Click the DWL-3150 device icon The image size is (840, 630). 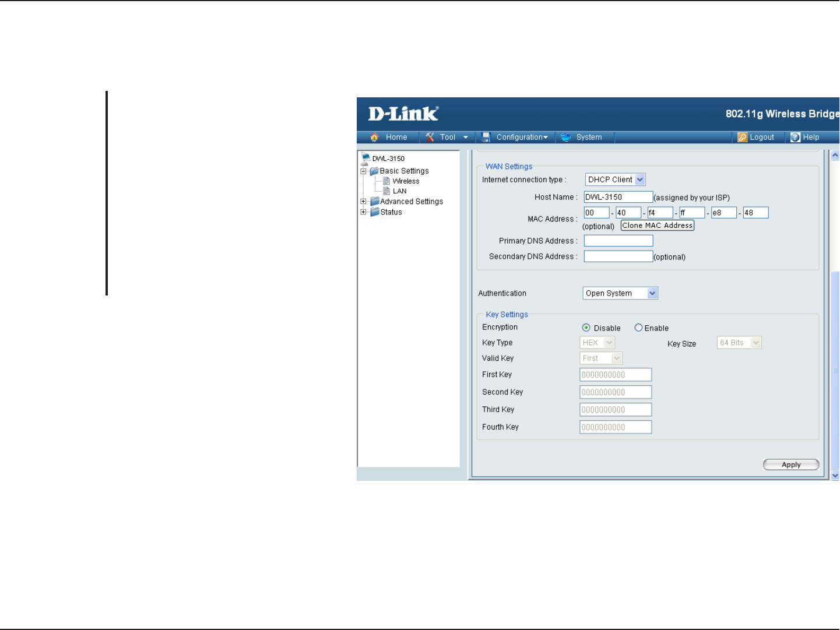[365, 159]
